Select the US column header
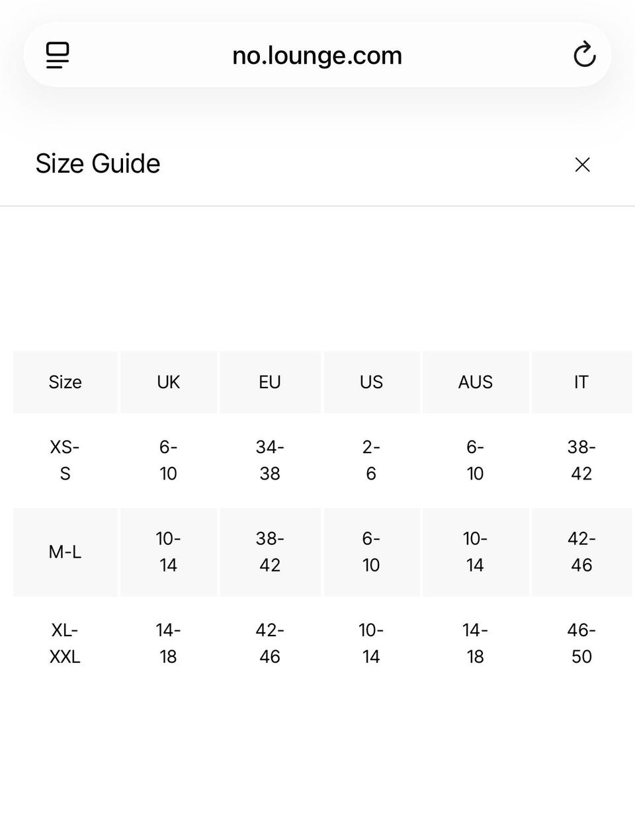Screen dimensions: 635x840 pyautogui.click(x=371, y=382)
